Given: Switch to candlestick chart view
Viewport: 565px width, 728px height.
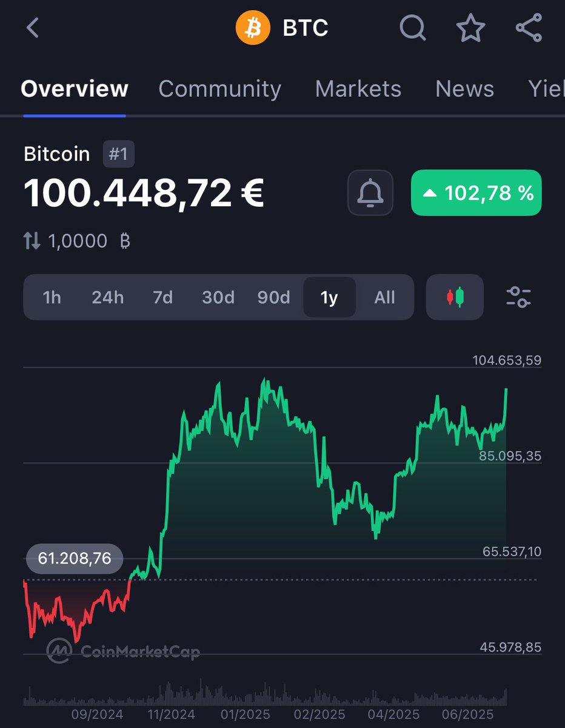Looking at the screenshot, I should 455,297.
